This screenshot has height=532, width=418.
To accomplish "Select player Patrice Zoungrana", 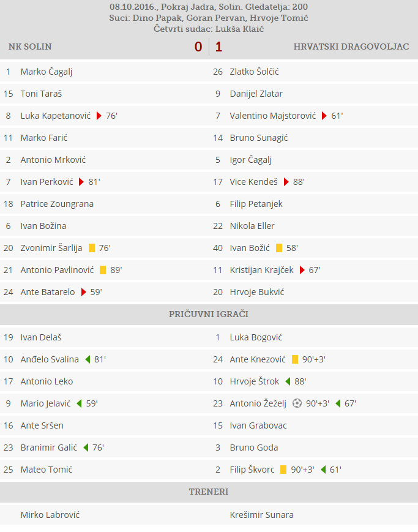I will pyautogui.click(x=57, y=204).
